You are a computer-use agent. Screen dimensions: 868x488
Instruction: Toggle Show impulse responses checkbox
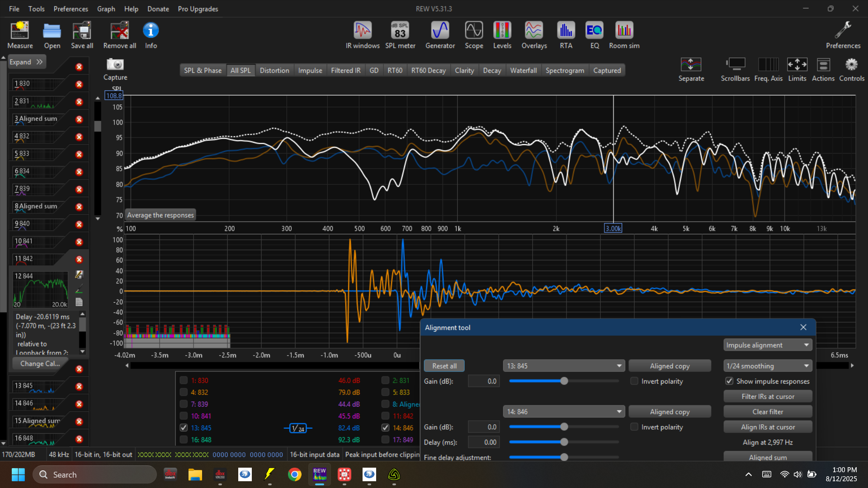(729, 381)
